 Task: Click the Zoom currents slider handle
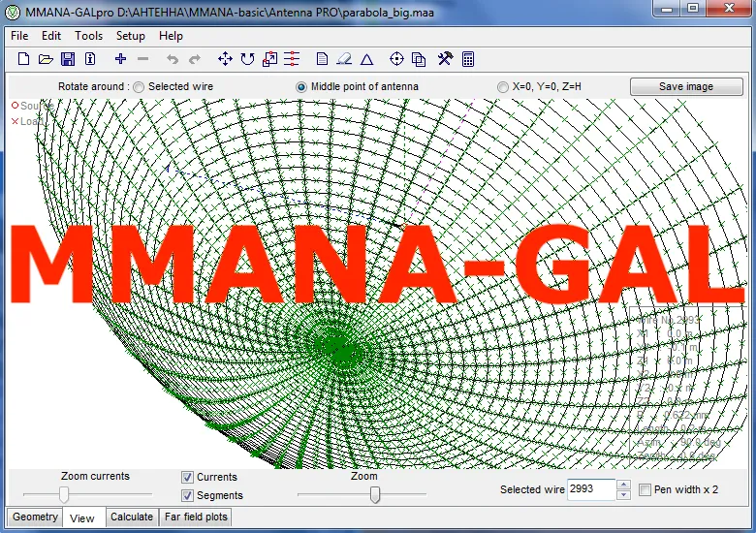(64, 494)
